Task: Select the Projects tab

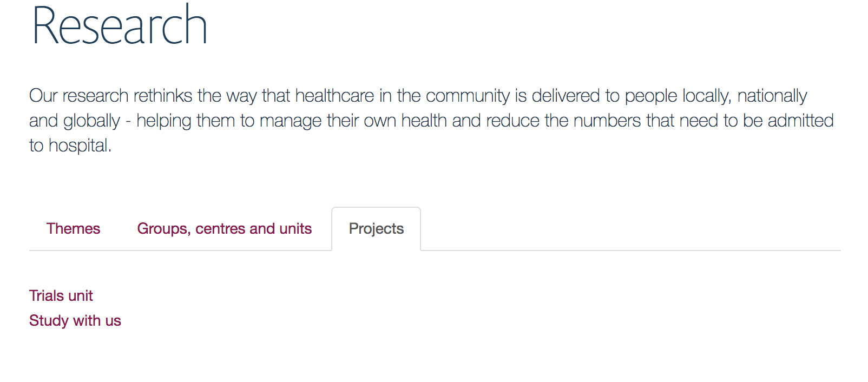Action: 376,229
